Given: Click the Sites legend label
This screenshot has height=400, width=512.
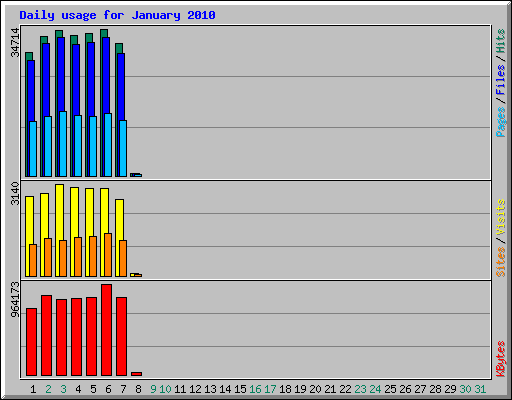Looking at the screenshot, I should coord(501,262).
